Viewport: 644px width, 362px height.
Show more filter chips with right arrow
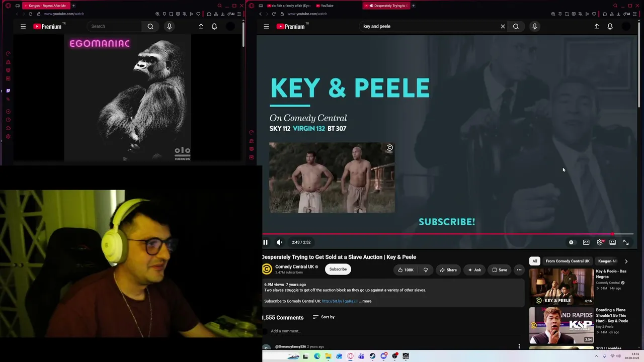[x=626, y=261]
